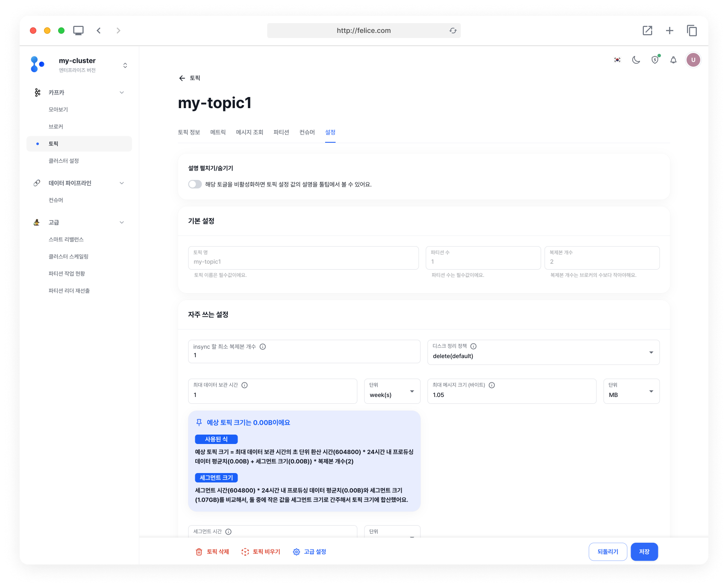728x588 pixels.
Task: Switch to the 메트릭 tab
Action: click(x=218, y=132)
